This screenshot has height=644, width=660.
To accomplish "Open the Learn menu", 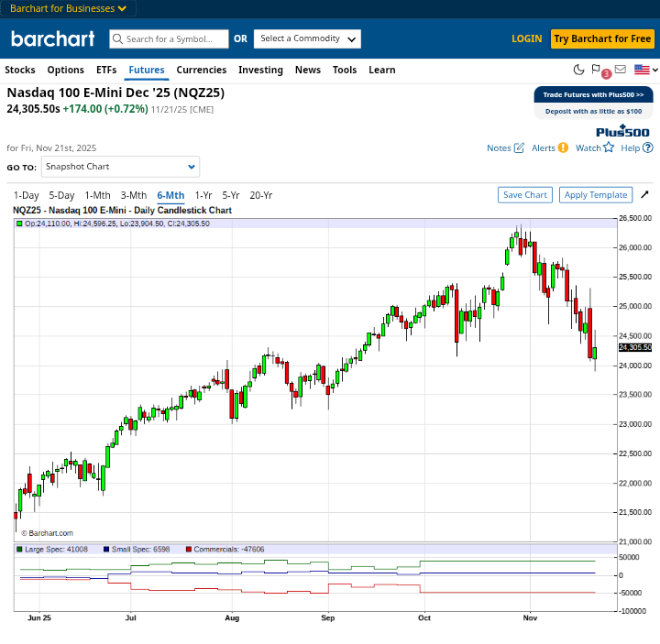I will coord(381,70).
